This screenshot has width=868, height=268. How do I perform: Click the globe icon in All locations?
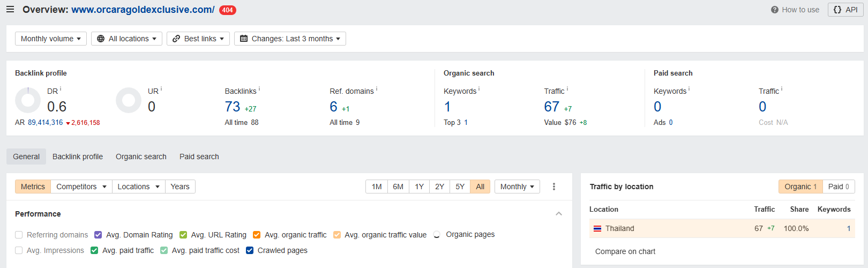pyautogui.click(x=101, y=39)
